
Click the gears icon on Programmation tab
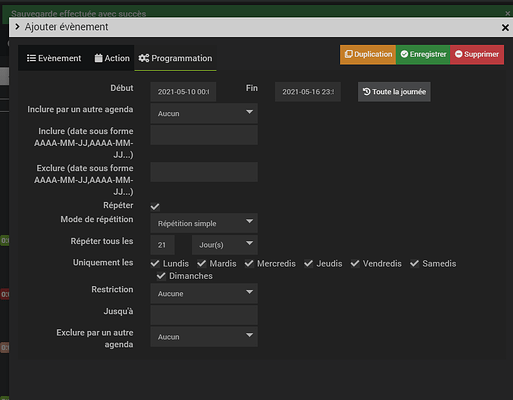pos(144,58)
